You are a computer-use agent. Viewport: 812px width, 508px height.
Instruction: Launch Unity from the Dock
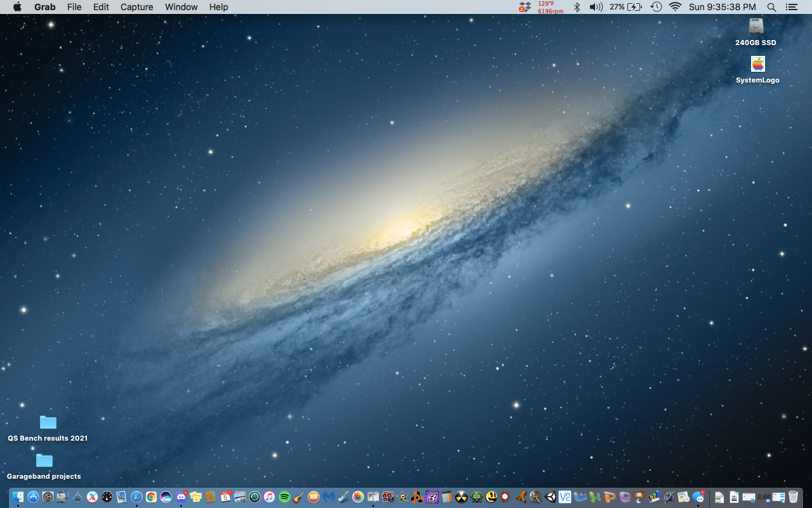551,497
